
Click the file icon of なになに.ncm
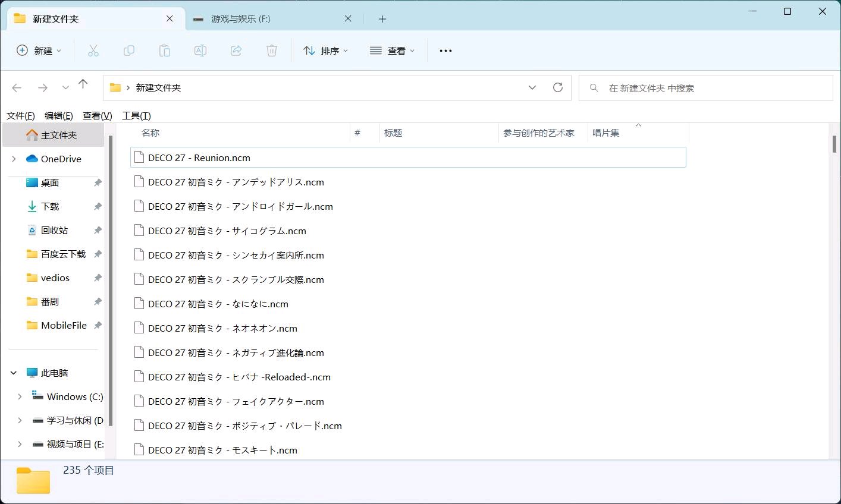139,303
